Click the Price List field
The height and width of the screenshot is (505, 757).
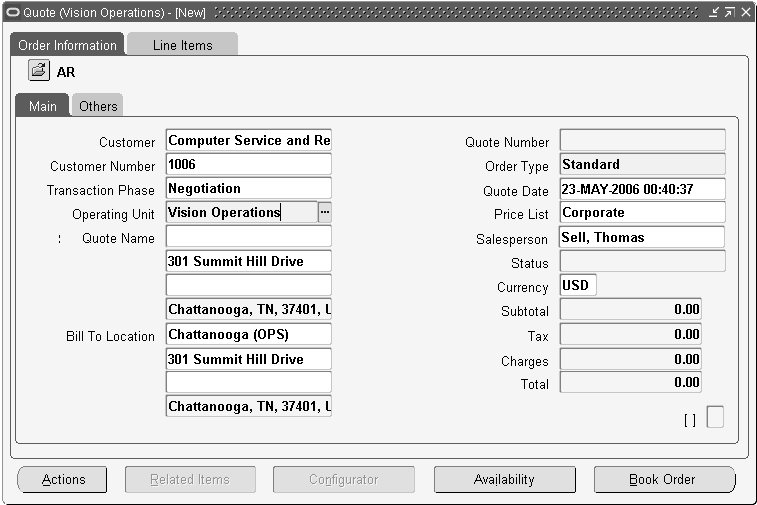click(x=643, y=212)
